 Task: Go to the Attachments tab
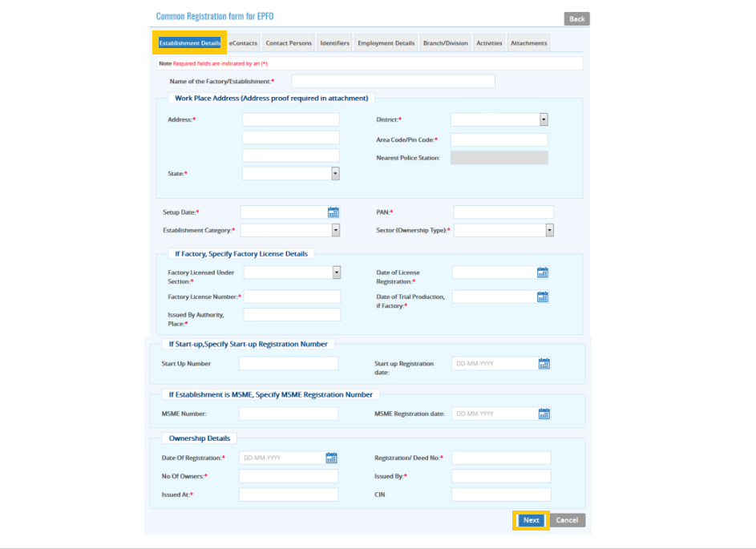click(x=528, y=43)
